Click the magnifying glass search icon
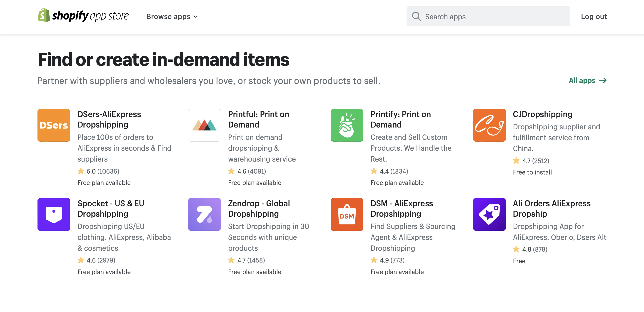The image size is (644, 312). (x=416, y=17)
